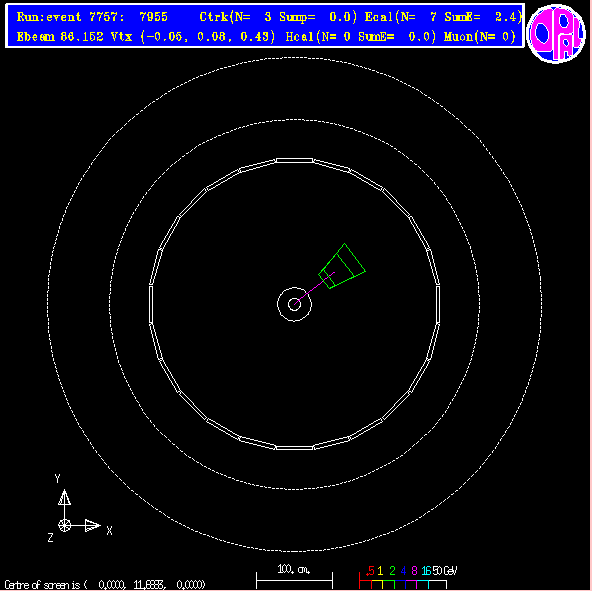Click the Hcal SumE readout
The height and width of the screenshot is (591, 592).
[397, 37]
